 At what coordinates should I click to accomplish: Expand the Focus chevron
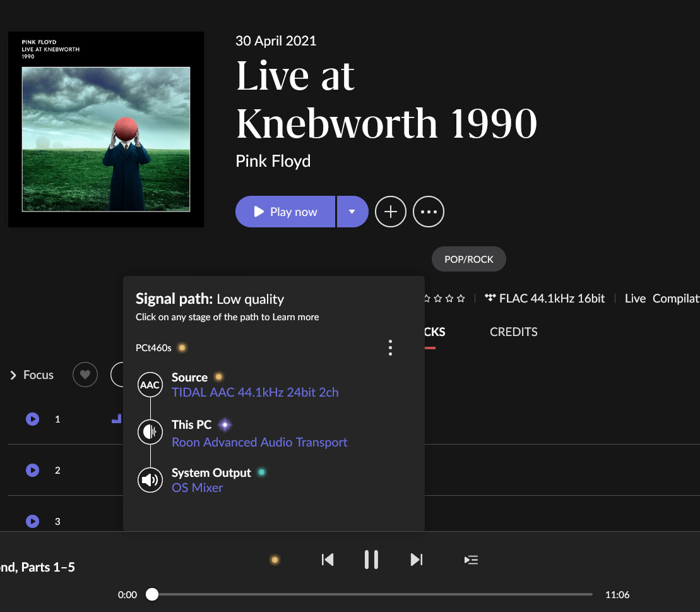pos(13,375)
